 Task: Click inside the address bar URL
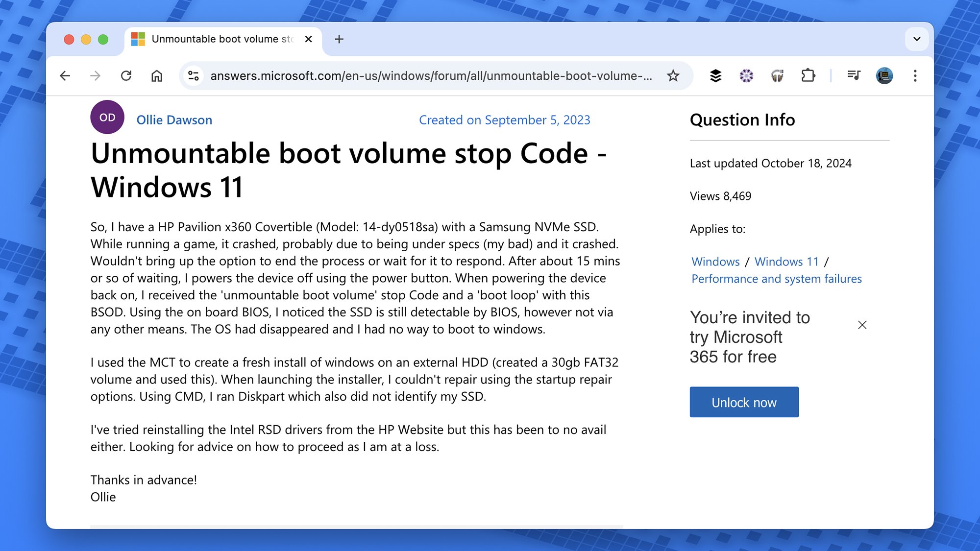point(431,75)
